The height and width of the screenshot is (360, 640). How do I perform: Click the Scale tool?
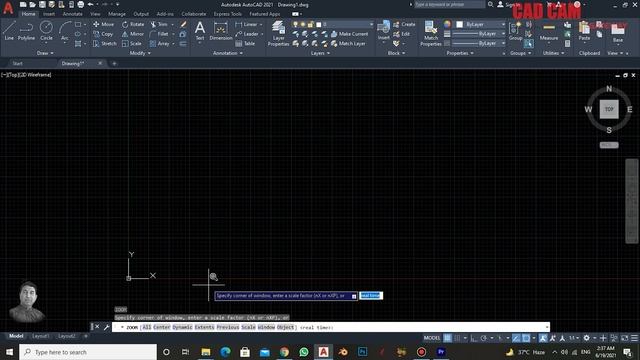(x=132, y=43)
